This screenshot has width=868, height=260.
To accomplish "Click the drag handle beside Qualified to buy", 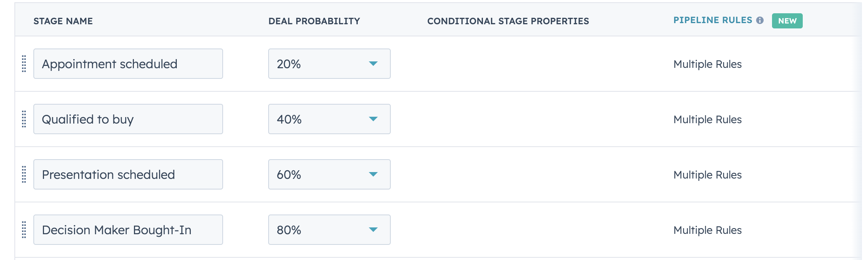I will pos(24,119).
